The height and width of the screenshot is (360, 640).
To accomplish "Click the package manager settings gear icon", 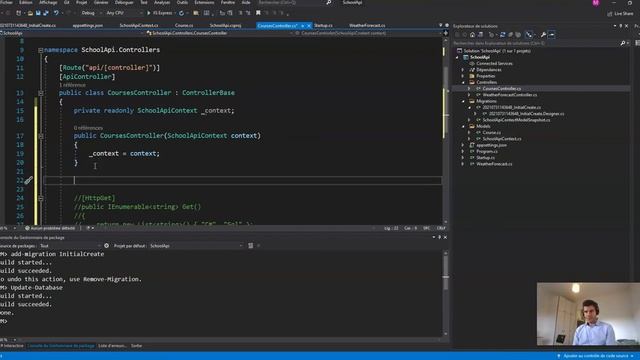I will (107, 246).
